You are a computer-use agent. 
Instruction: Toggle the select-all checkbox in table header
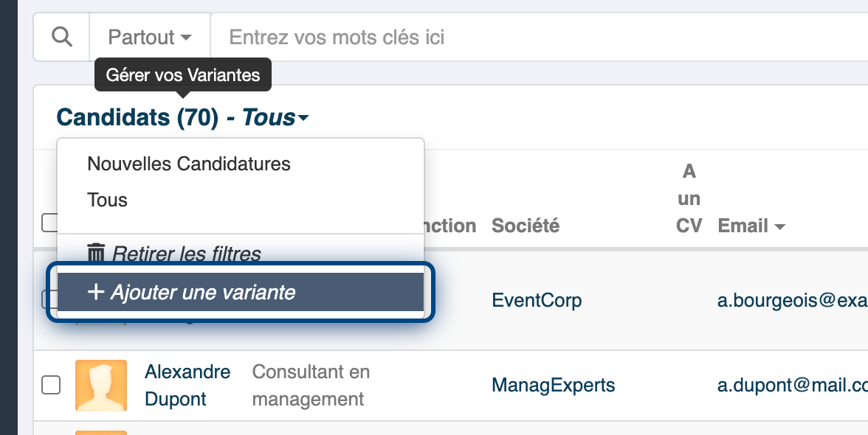[x=49, y=223]
